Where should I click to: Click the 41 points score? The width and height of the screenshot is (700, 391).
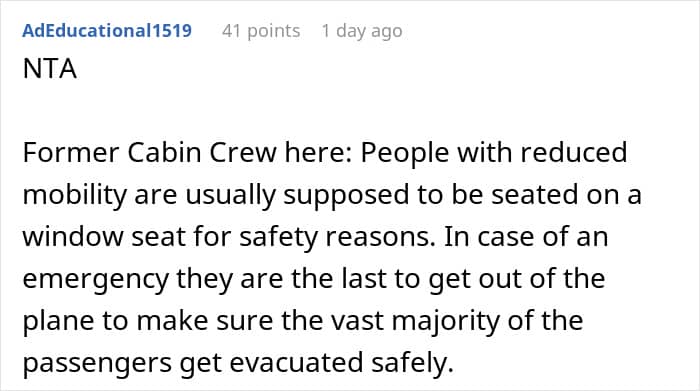pyautogui.click(x=261, y=31)
